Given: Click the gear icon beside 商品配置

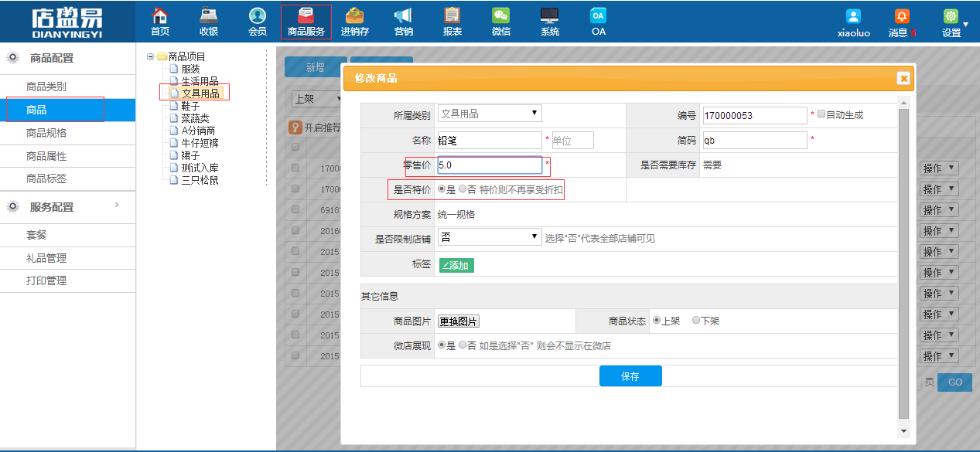Looking at the screenshot, I should tap(13, 58).
